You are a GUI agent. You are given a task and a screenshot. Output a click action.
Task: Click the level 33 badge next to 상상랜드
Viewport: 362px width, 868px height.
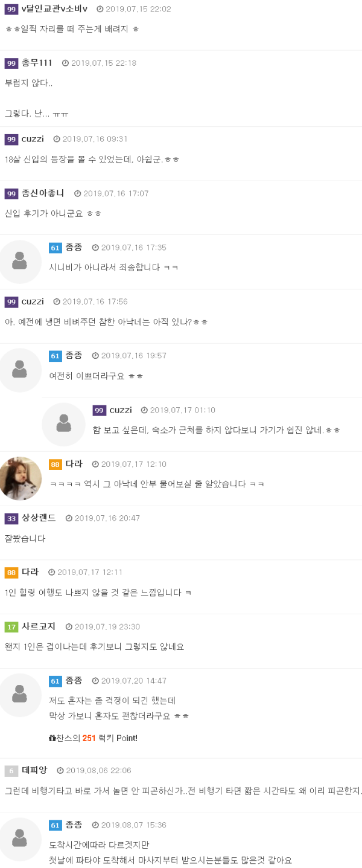[x=11, y=518]
